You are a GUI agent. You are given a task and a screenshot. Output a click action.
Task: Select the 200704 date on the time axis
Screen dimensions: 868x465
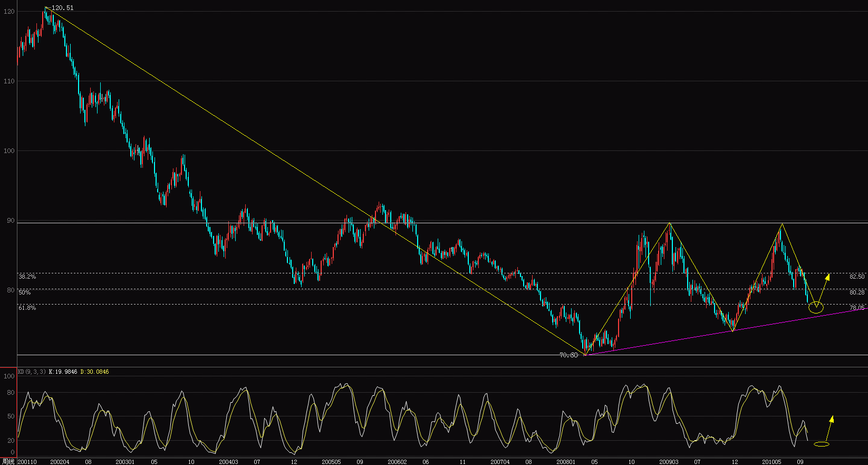500,462
